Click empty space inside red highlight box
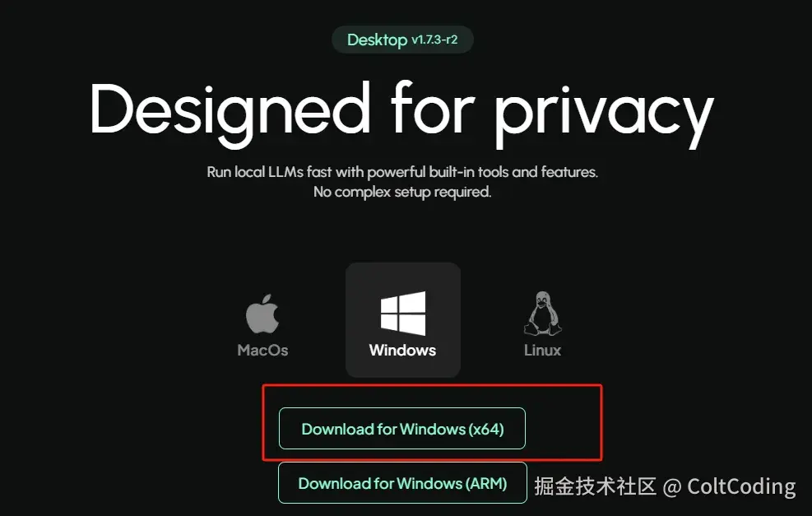This screenshot has width=812, height=516. tap(564, 422)
